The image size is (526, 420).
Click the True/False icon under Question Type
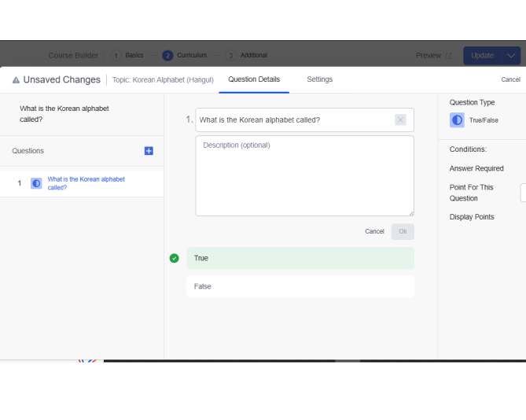(x=457, y=120)
